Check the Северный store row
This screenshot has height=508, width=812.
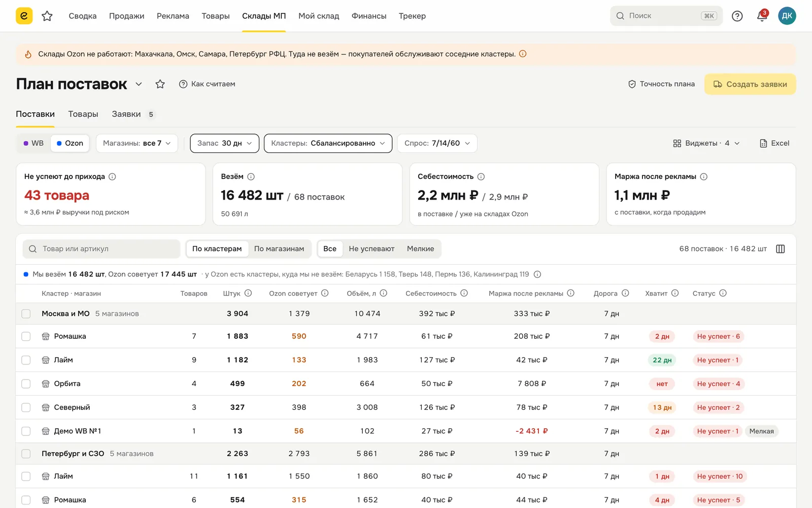(26, 407)
